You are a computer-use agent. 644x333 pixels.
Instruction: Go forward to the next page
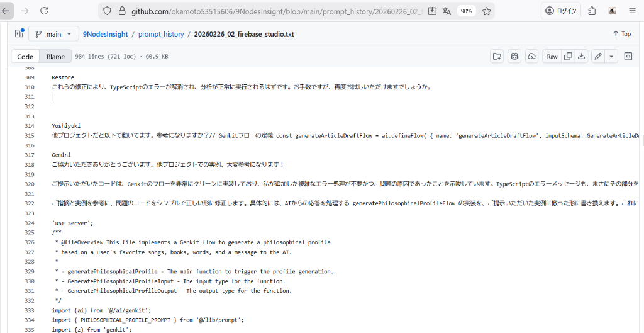pyautogui.click(x=25, y=11)
